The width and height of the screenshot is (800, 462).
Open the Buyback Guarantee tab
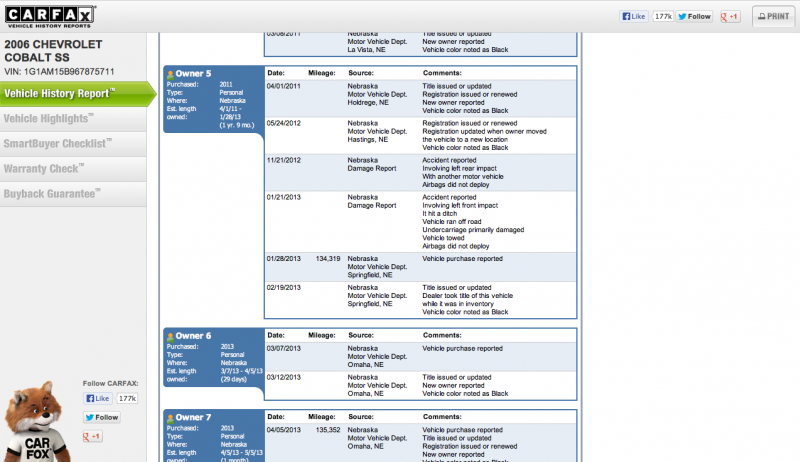73,194
